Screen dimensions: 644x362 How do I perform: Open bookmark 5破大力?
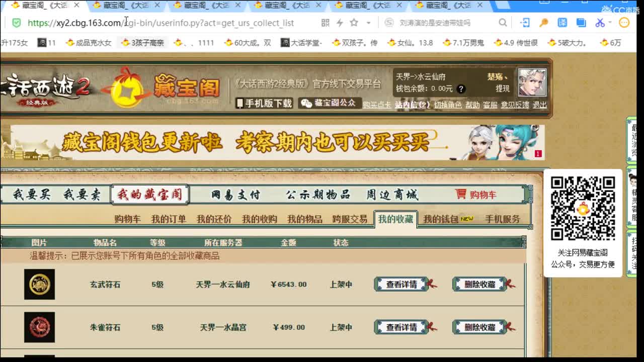[x=568, y=43]
